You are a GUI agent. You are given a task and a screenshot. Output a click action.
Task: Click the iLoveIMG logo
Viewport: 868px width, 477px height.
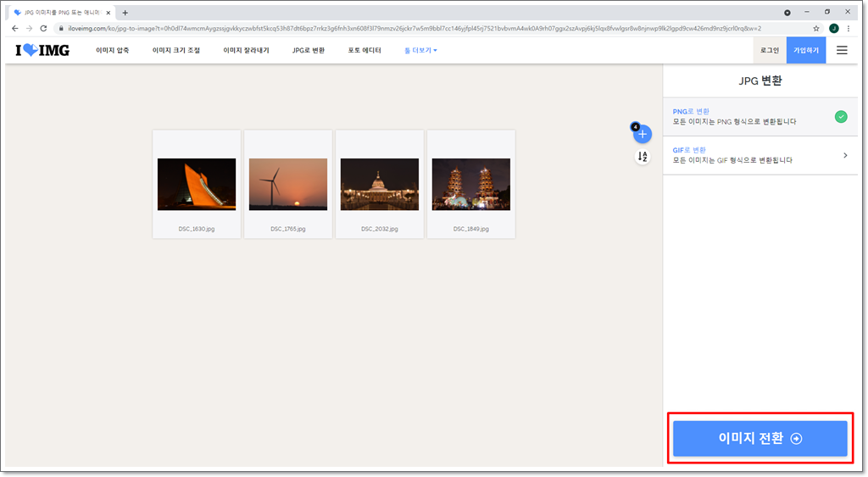42,50
